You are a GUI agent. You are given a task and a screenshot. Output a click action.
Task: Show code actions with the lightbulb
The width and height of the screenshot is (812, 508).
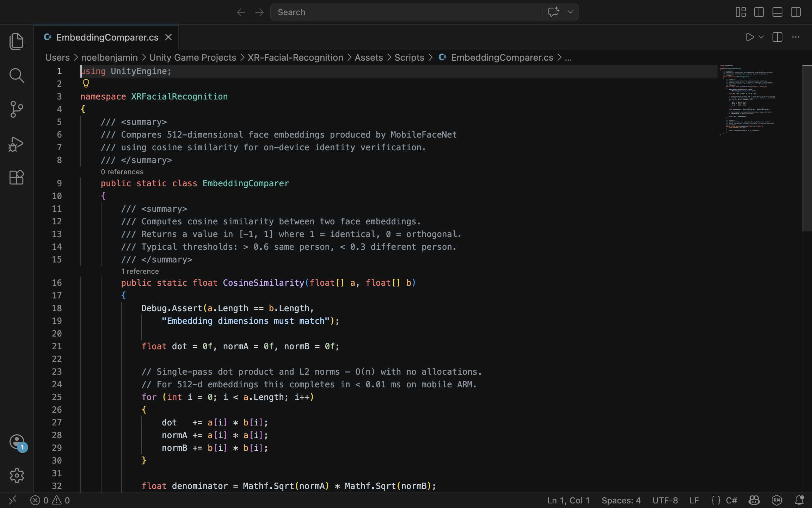click(x=86, y=84)
